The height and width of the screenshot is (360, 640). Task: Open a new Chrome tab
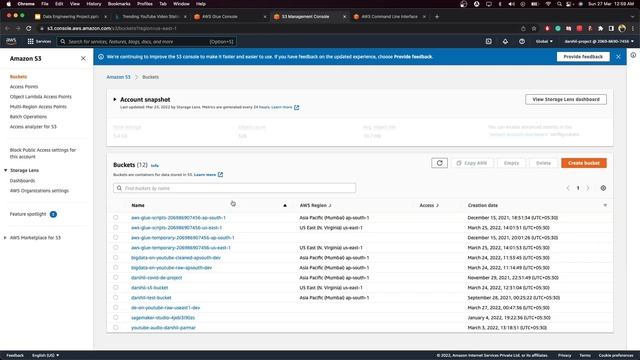click(x=437, y=16)
